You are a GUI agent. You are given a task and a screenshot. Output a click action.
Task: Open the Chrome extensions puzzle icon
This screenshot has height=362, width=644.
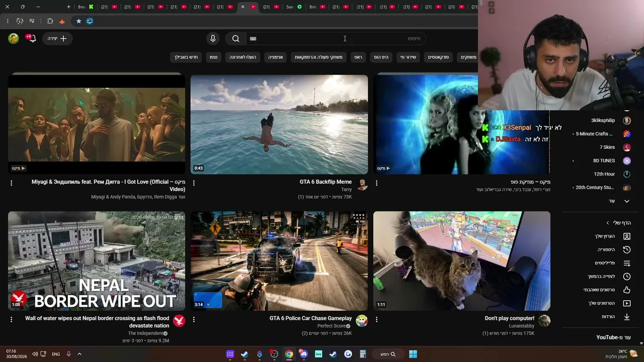[x=50, y=21]
